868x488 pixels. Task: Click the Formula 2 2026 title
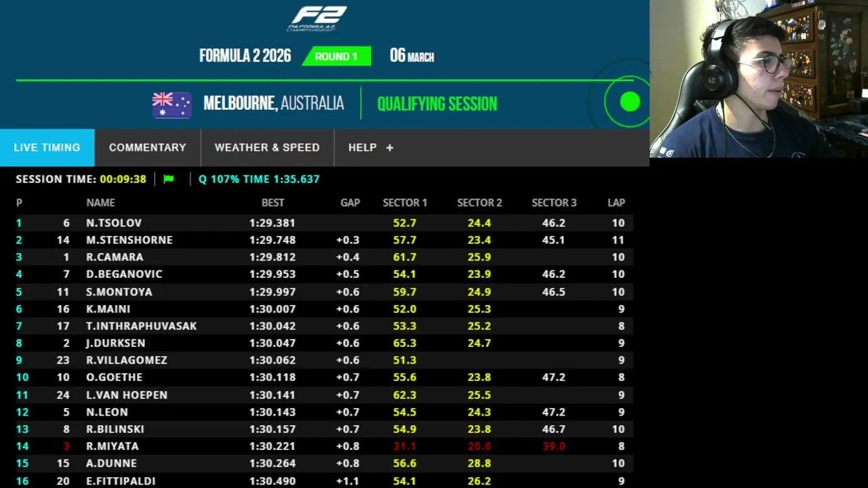[245, 56]
